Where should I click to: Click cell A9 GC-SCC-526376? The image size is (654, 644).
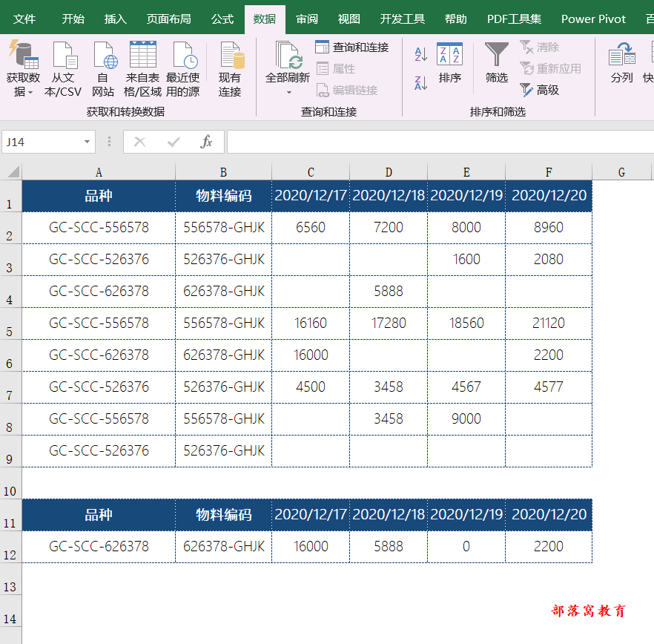coord(99,451)
